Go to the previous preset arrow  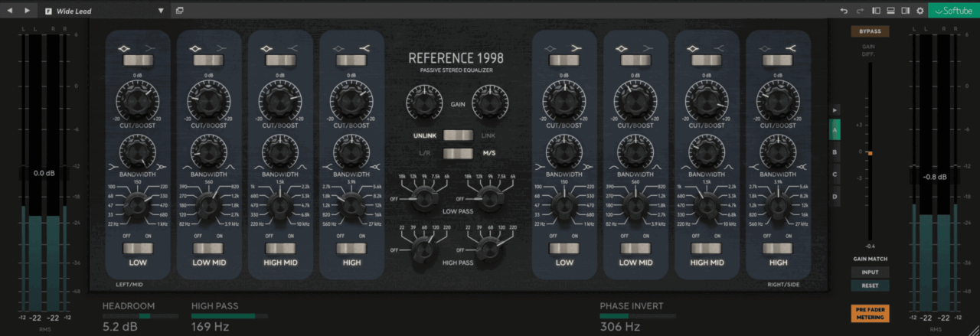click(x=11, y=11)
